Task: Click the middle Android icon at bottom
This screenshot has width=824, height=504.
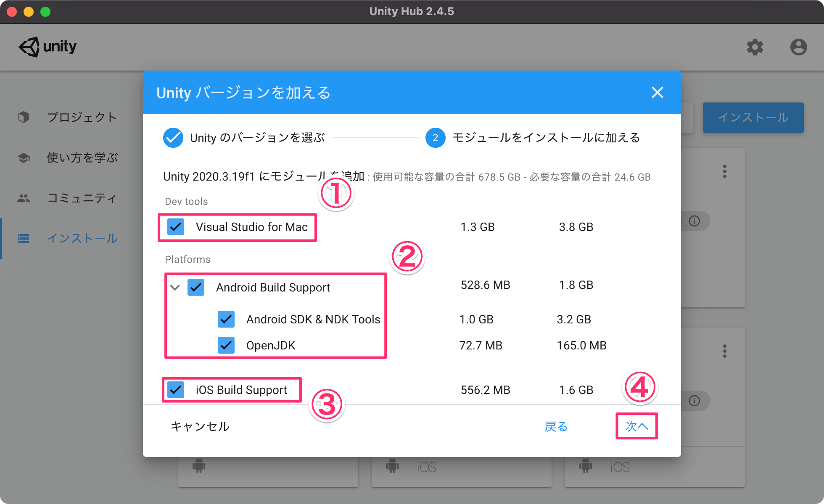Action: coord(392,466)
